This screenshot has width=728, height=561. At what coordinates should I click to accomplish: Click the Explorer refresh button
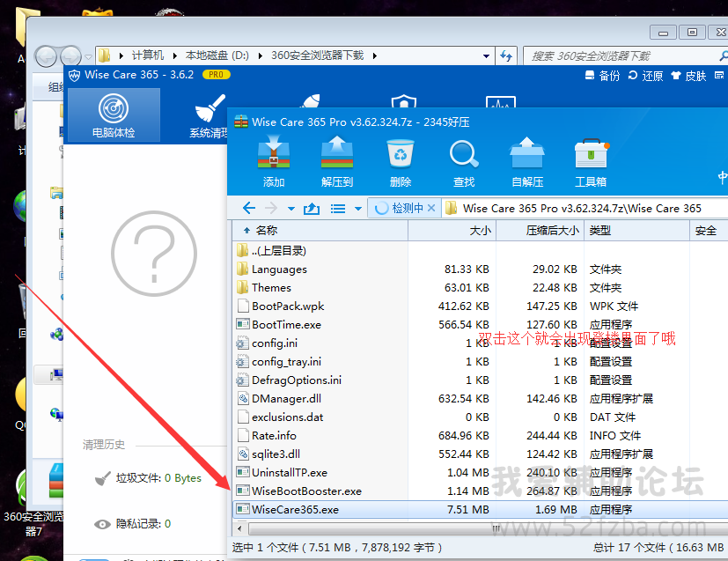(x=506, y=56)
